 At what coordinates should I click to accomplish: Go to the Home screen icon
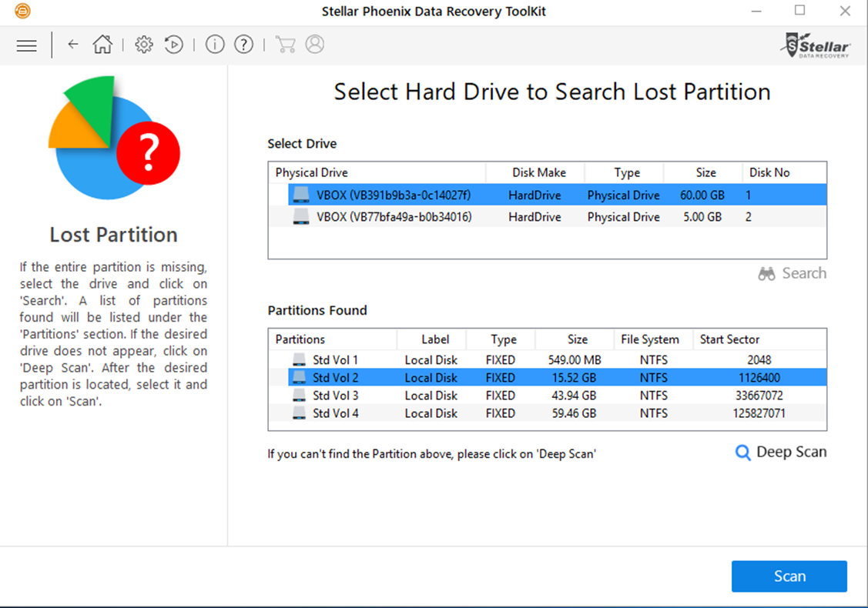pos(102,45)
